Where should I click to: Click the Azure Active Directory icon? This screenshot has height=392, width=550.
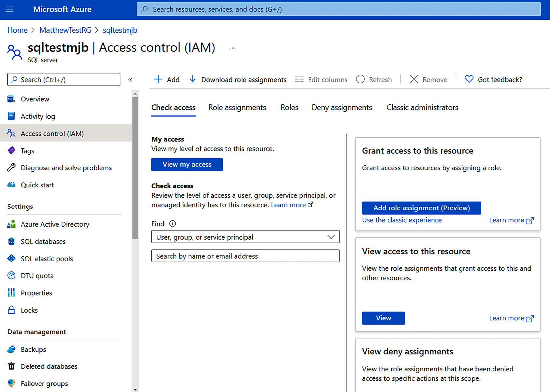point(11,224)
